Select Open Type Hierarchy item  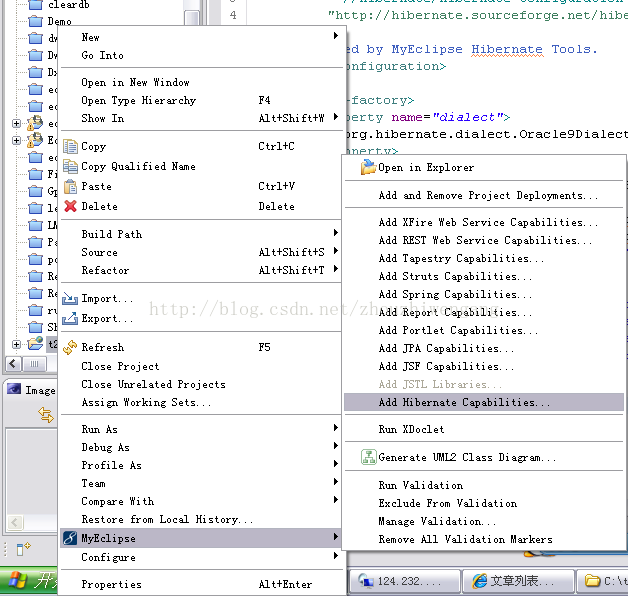[200, 100]
